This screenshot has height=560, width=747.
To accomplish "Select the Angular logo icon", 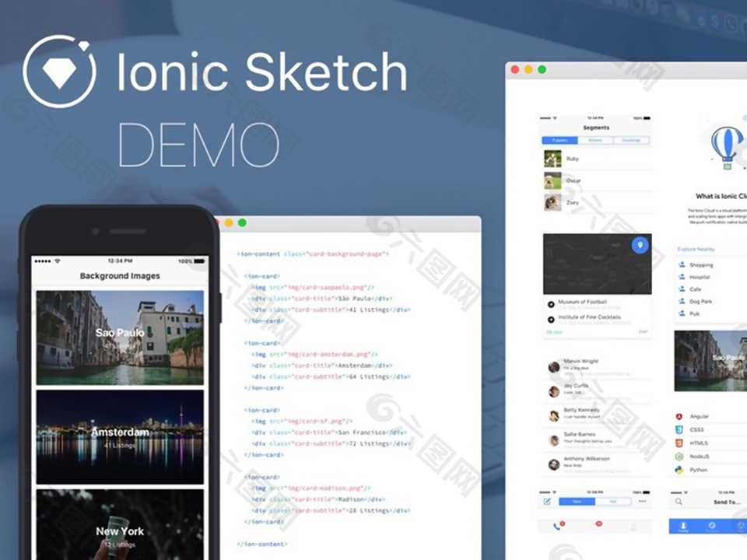I will coord(680,417).
